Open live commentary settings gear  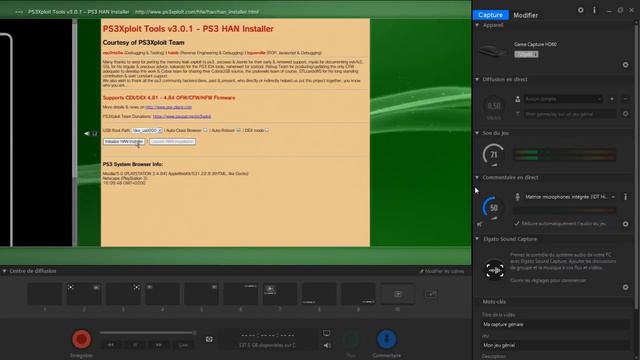click(x=625, y=224)
